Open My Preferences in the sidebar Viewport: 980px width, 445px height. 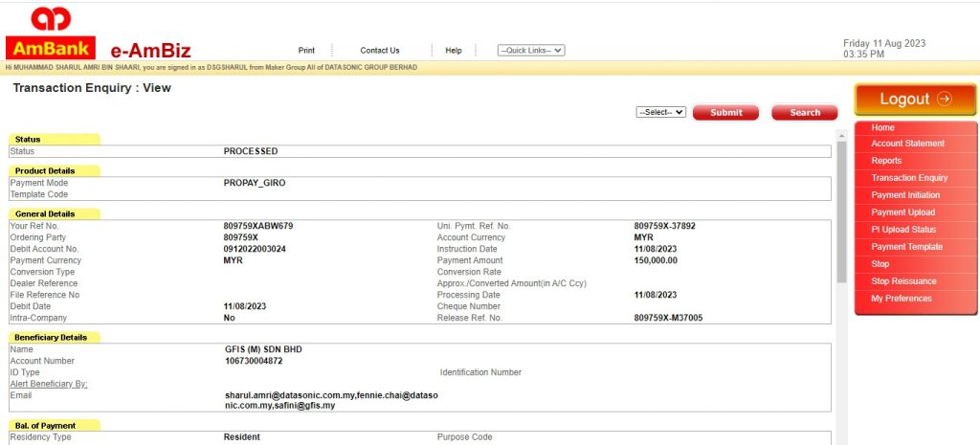click(901, 299)
